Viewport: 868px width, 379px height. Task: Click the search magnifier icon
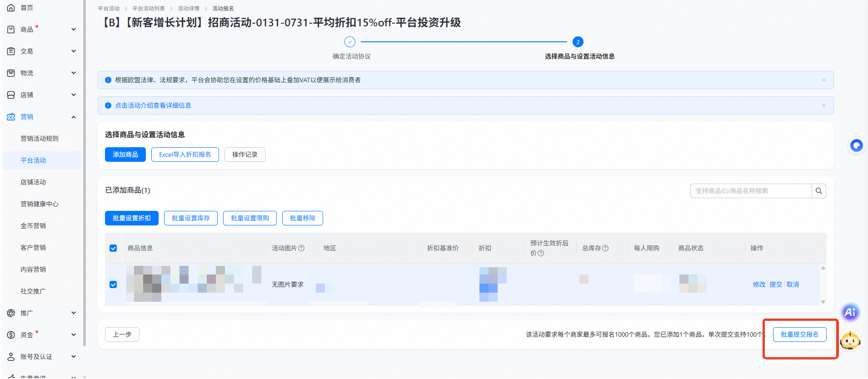[818, 191]
